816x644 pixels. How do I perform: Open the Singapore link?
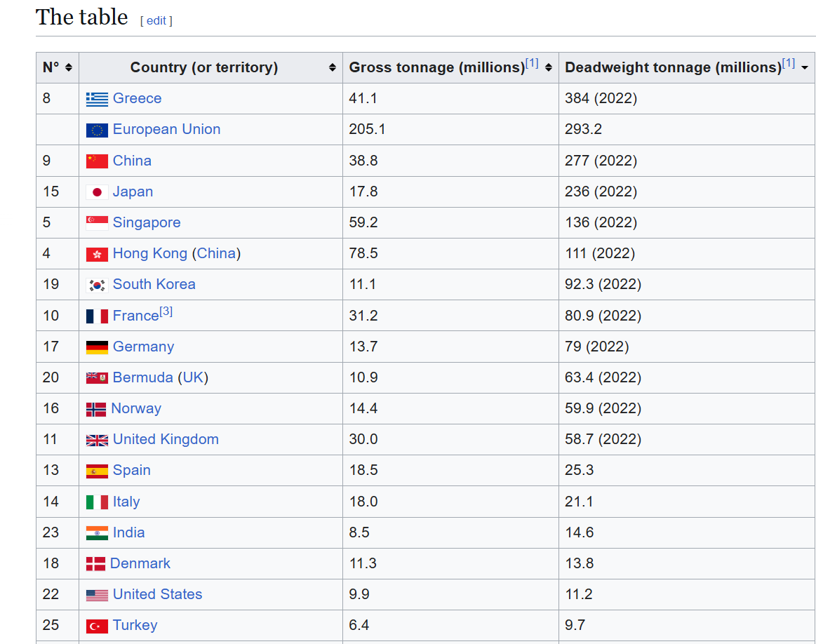coord(147,222)
